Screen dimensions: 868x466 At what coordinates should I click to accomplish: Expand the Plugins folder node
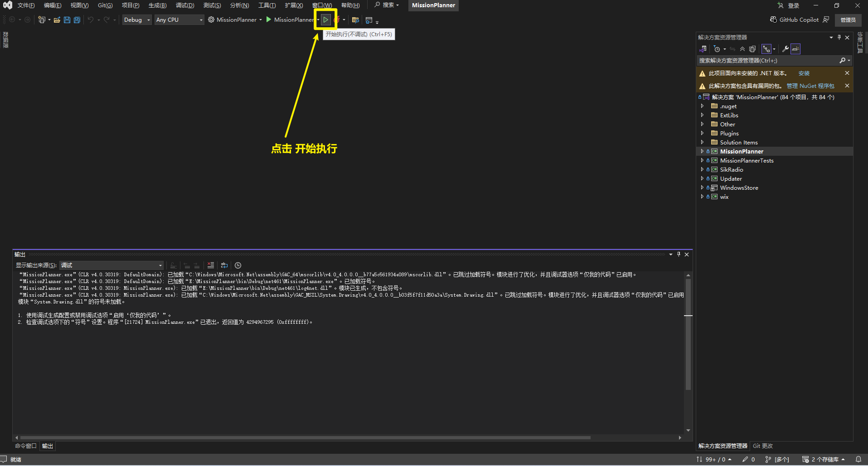point(702,133)
